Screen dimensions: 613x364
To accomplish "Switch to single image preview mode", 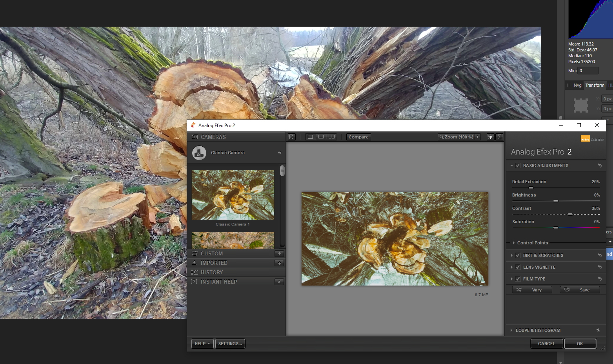I will [x=310, y=137].
